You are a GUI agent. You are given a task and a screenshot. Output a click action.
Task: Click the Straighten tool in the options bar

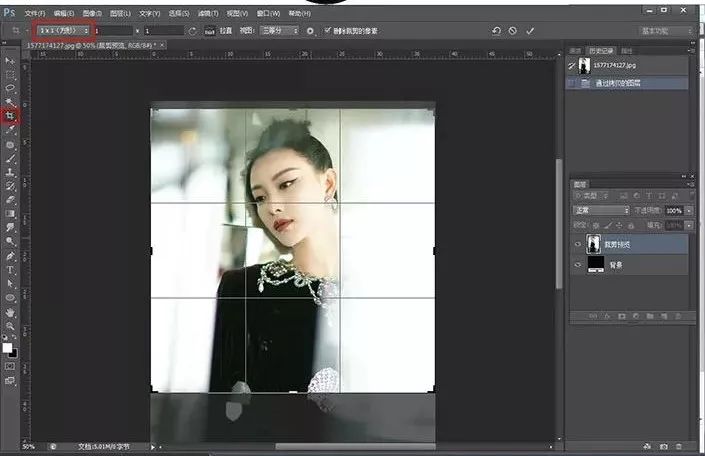point(210,31)
